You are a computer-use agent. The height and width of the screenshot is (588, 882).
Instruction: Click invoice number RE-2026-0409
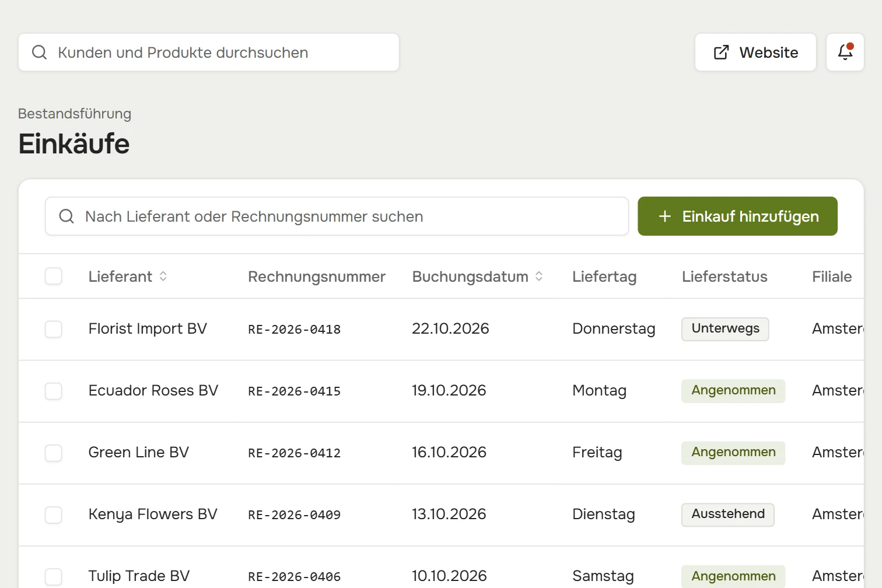click(x=295, y=515)
